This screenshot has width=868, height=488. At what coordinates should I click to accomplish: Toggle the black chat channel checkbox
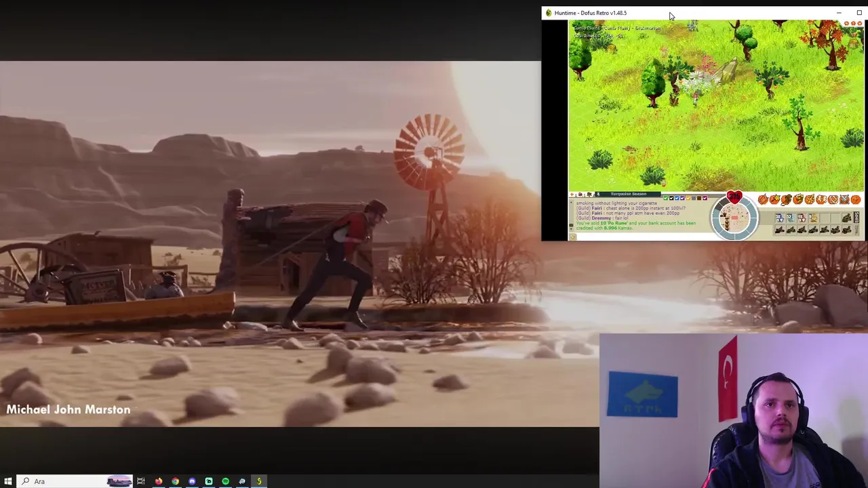(x=671, y=198)
